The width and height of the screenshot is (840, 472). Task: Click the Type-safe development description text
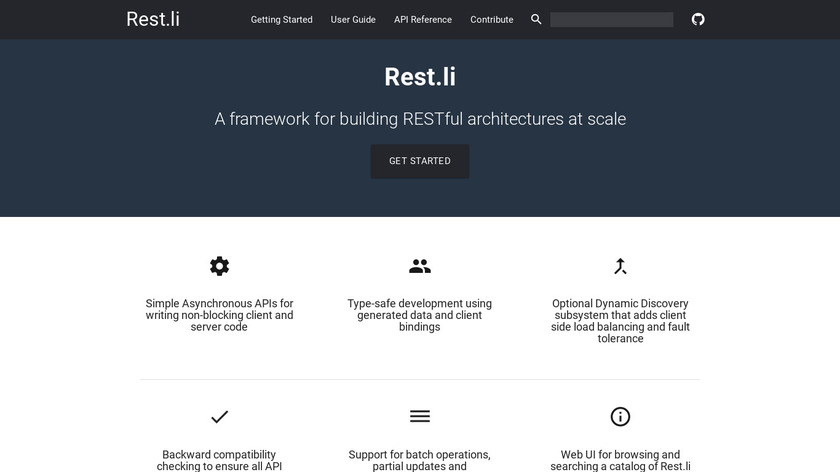(420, 315)
